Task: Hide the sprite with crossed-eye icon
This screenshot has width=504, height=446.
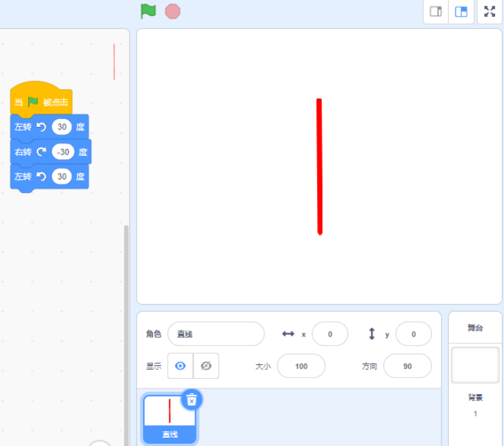Action: [x=206, y=366]
